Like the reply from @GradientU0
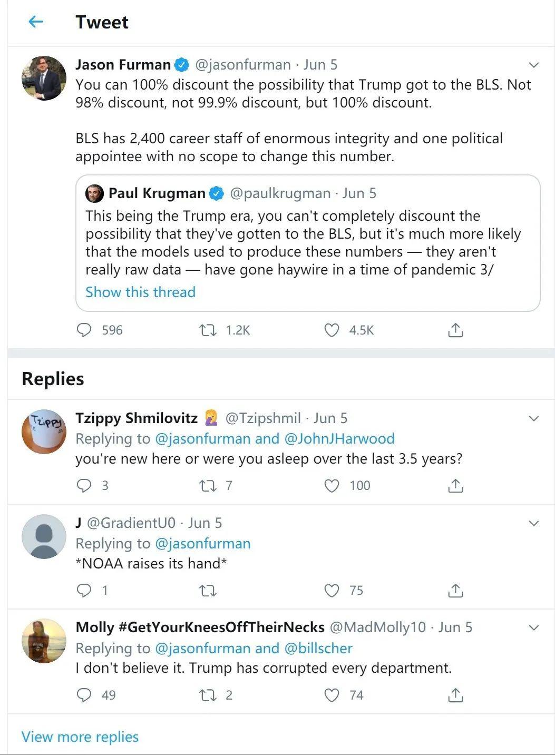 332,591
